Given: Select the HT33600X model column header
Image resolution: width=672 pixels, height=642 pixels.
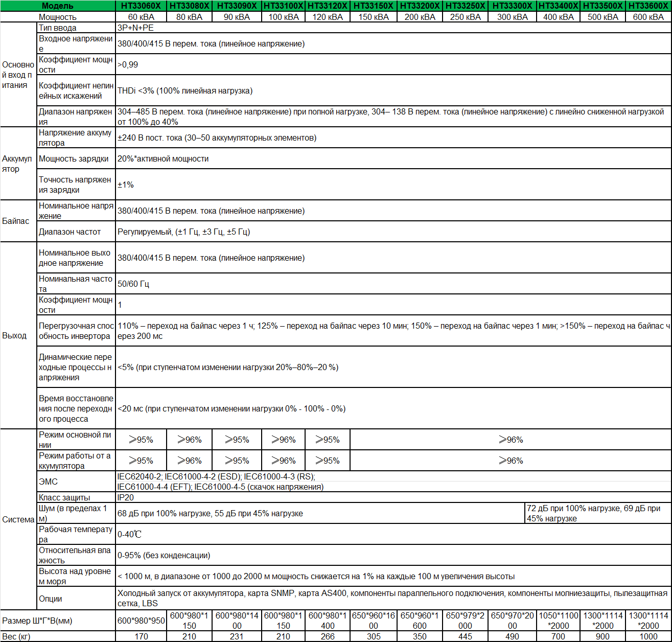Looking at the screenshot, I should tap(648, 7).
